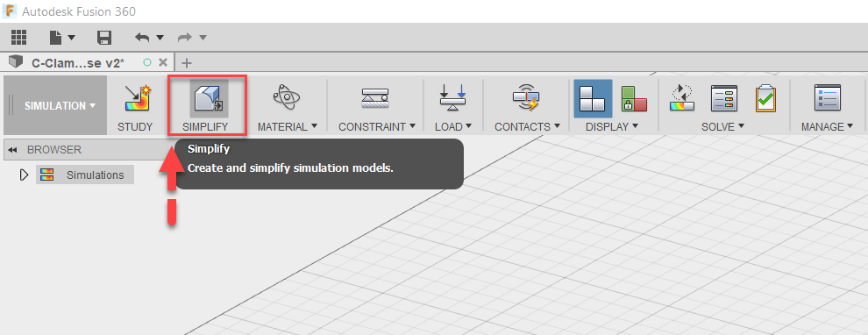The width and height of the screenshot is (868, 335).
Task: Click the Fusion 360 logo in title bar
Action: tap(10, 11)
